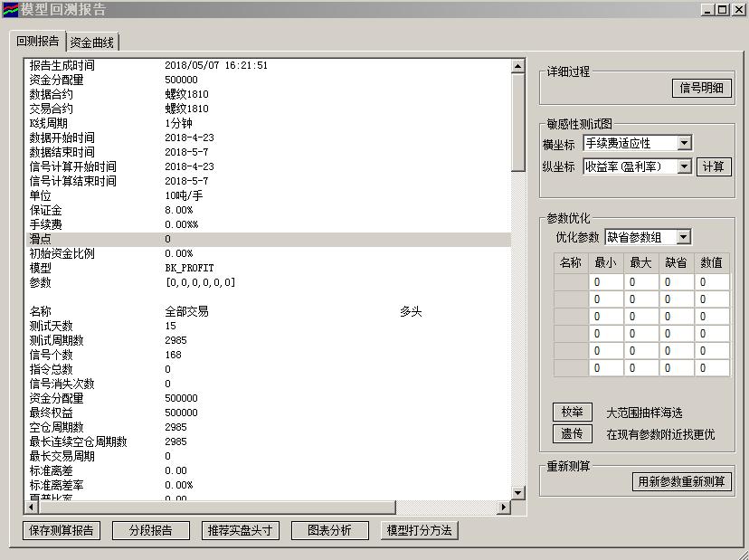The height and width of the screenshot is (560, 749).
Task: Click 保存测算报告 button
Action: (62, 531)
